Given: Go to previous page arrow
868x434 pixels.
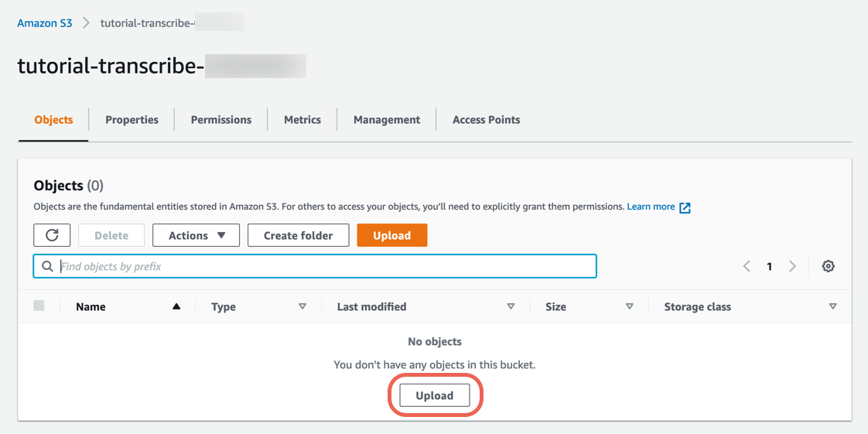Looking at the screenshot, I should (747, 266).
